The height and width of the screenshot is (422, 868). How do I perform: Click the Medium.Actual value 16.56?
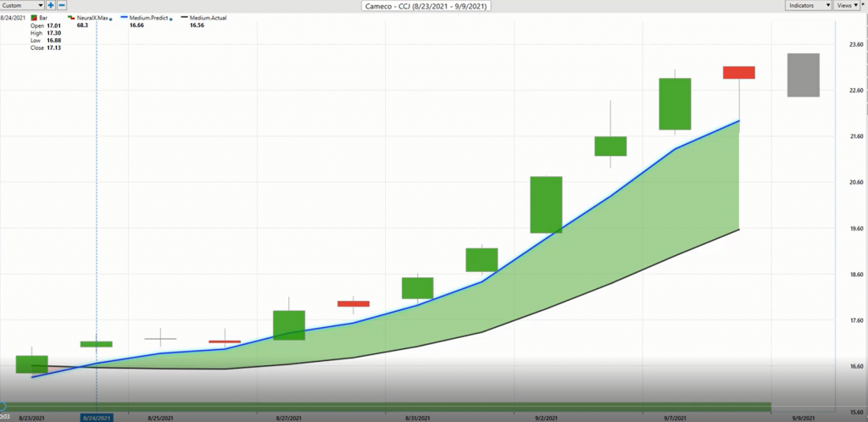pyautogui.click(x=197, y=25)
